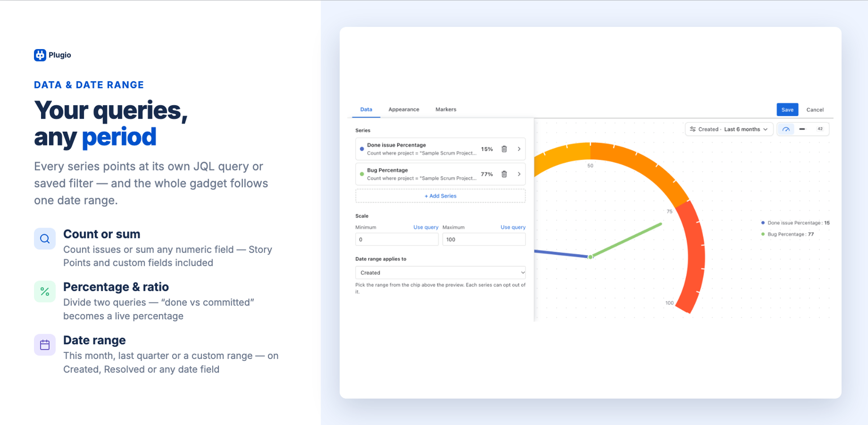The image size is (868, 425).
Task: Expand the Done issue Percentage series chevron
Action: point(519,149)
